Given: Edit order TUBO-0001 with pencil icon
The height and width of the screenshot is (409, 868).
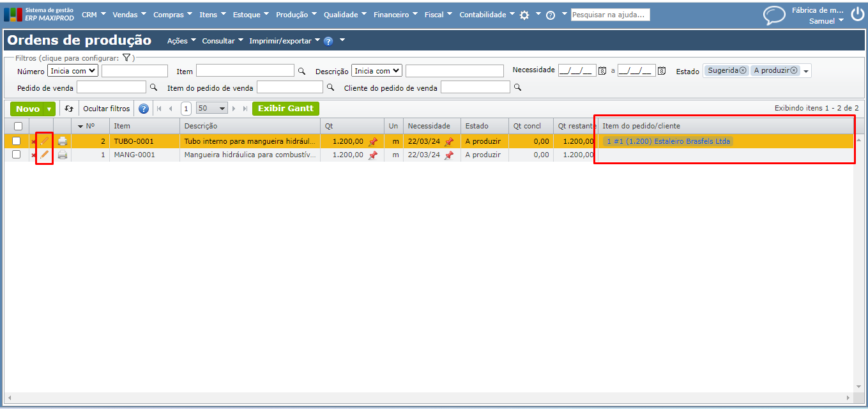Looking at the screenshot, I should click(x=45, y=141).
